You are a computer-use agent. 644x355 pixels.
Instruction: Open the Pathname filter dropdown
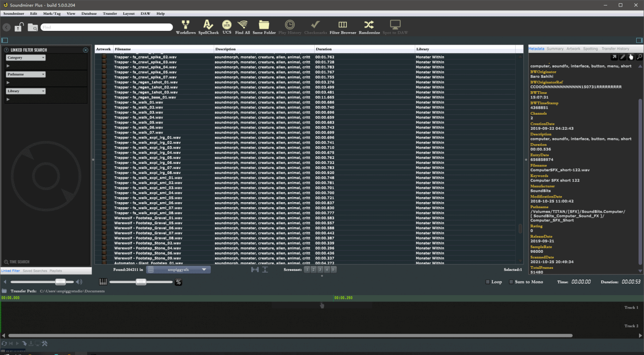26,75
